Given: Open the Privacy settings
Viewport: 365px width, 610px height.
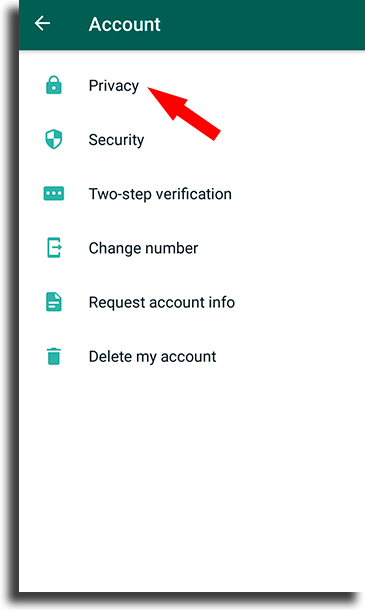Looking at the screenshot, I should click(192, 86).
